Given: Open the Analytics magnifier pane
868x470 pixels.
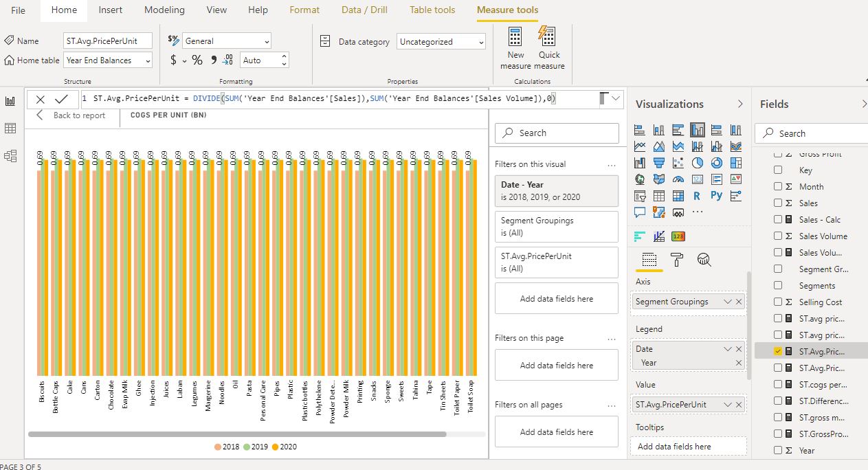Looking at the screenshot, I should pos(704,260).
